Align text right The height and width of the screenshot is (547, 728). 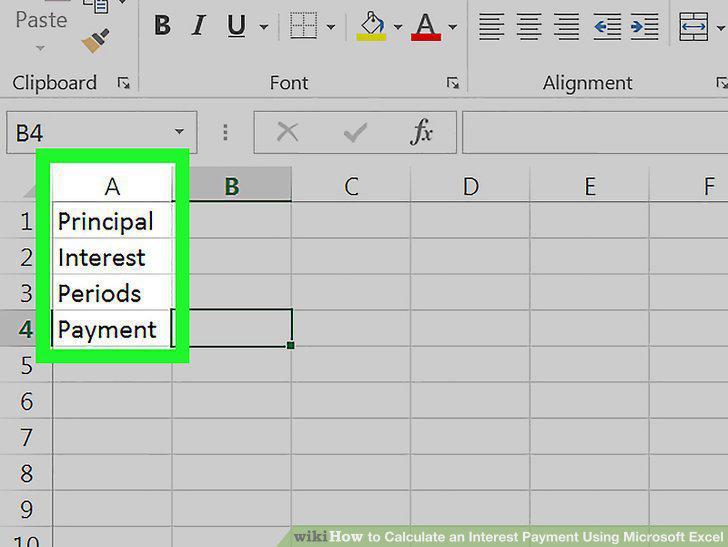[x=566, y=26]
